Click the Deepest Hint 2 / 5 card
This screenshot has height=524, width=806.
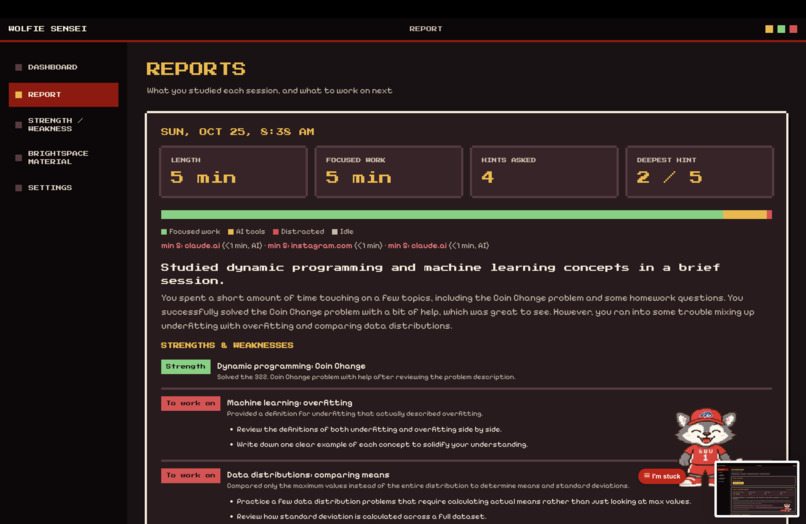pyautogui.click(x=699, y=172)
